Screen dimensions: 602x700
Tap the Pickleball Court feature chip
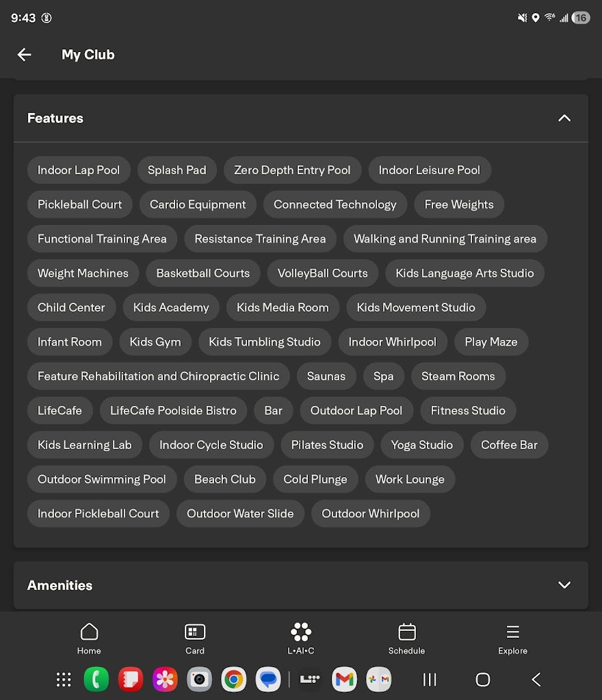click(80, 204)
